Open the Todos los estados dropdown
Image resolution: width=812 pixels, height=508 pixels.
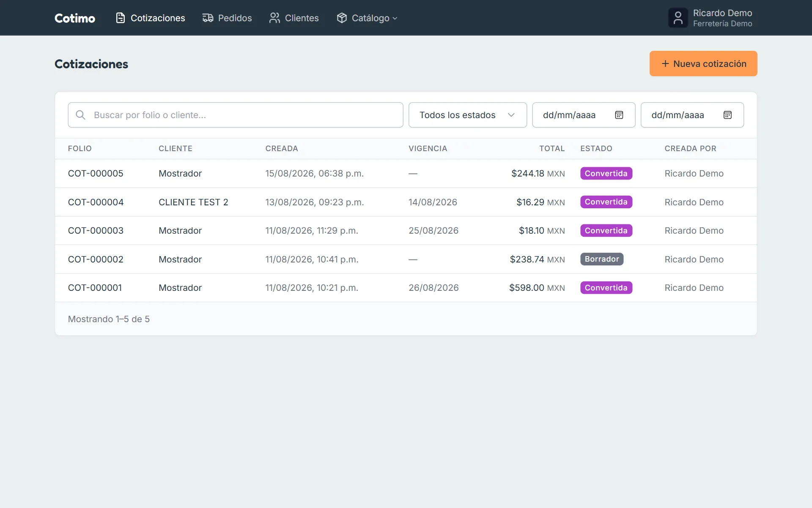click(468, 115)
